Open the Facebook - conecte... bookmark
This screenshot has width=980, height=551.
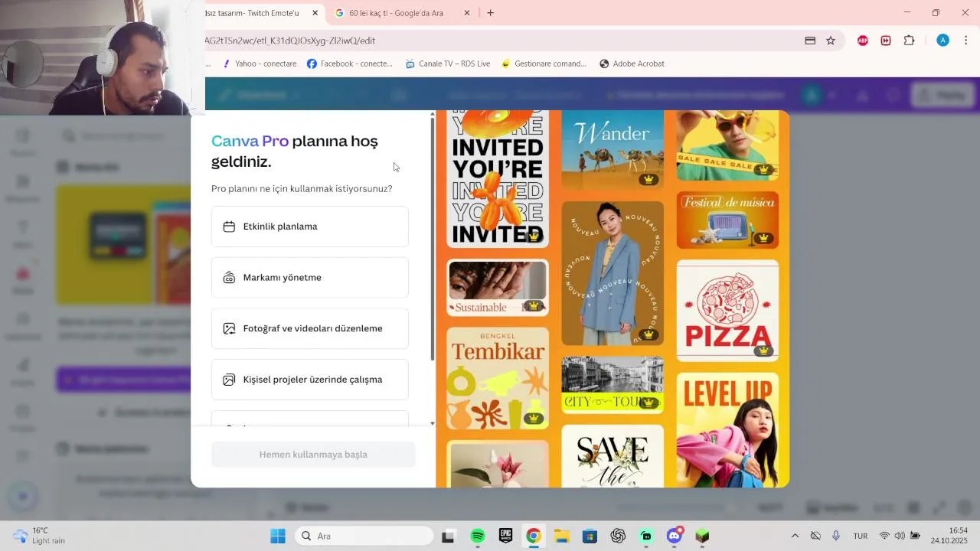click(349, 64)
